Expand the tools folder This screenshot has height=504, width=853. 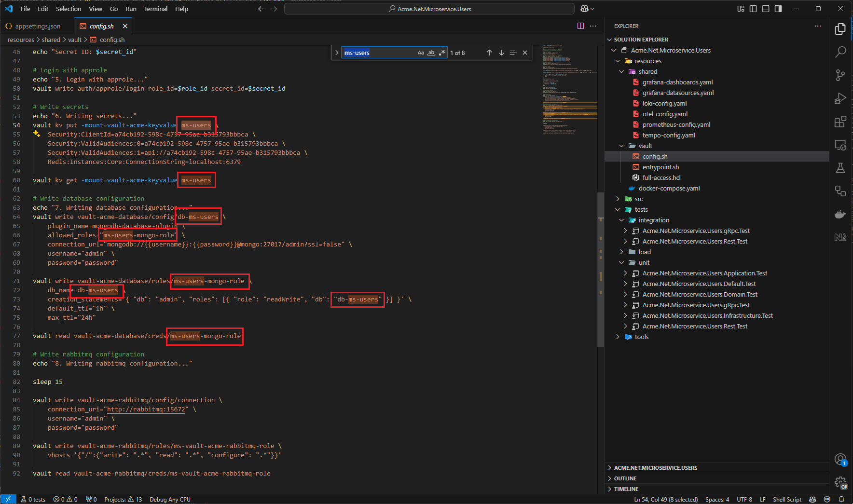tap(618, 337)
